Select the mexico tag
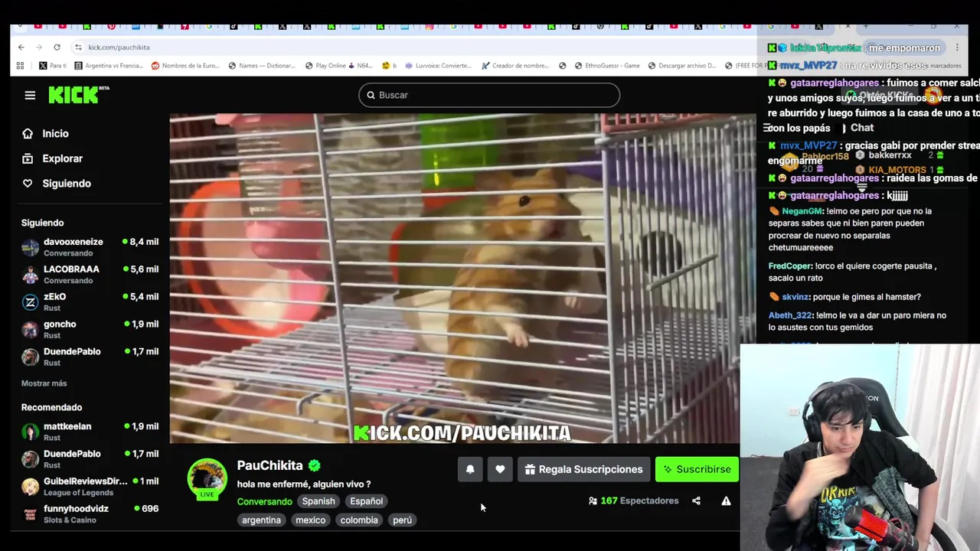 pyautogui.click(x=310, y=520)
